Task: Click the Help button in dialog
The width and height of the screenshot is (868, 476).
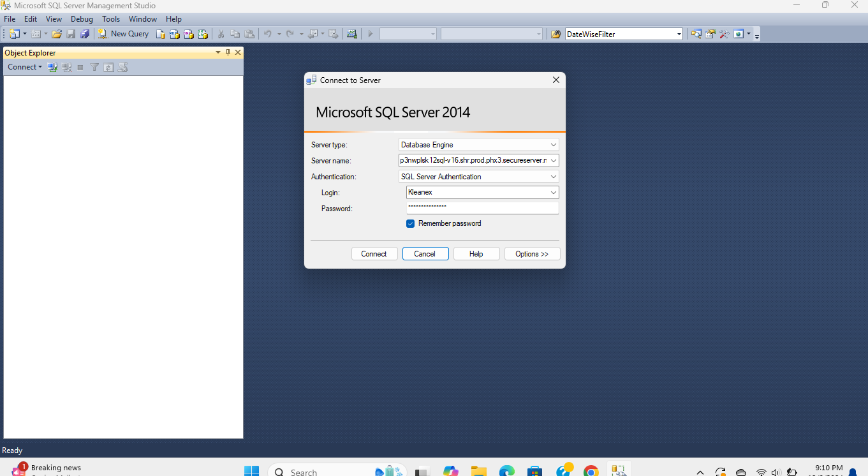Action: 476,254
